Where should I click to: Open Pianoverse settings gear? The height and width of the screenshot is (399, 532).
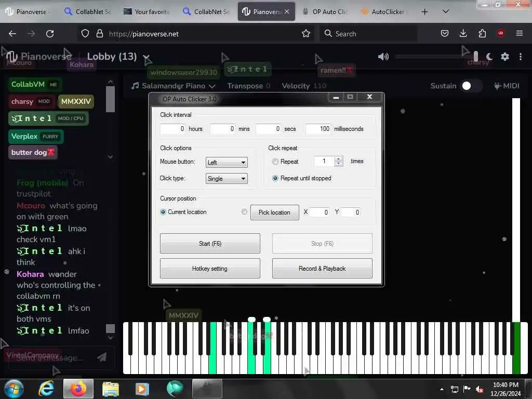point(505,57)
